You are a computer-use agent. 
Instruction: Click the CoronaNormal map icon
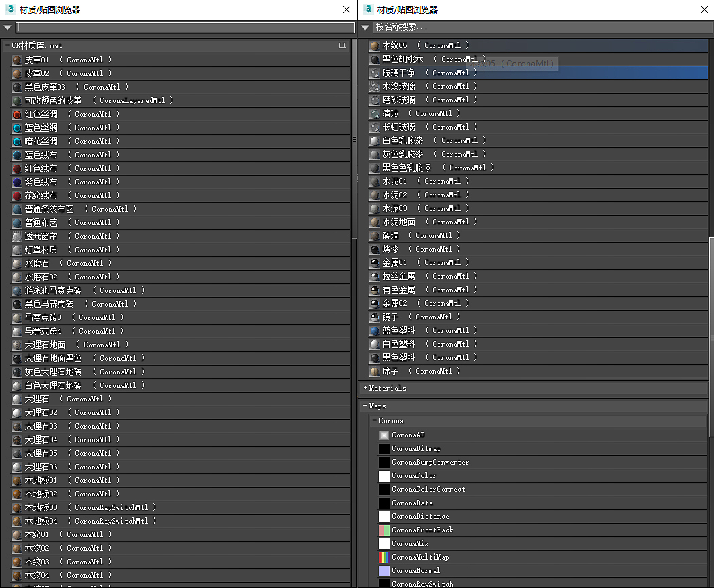pos(384,571)
